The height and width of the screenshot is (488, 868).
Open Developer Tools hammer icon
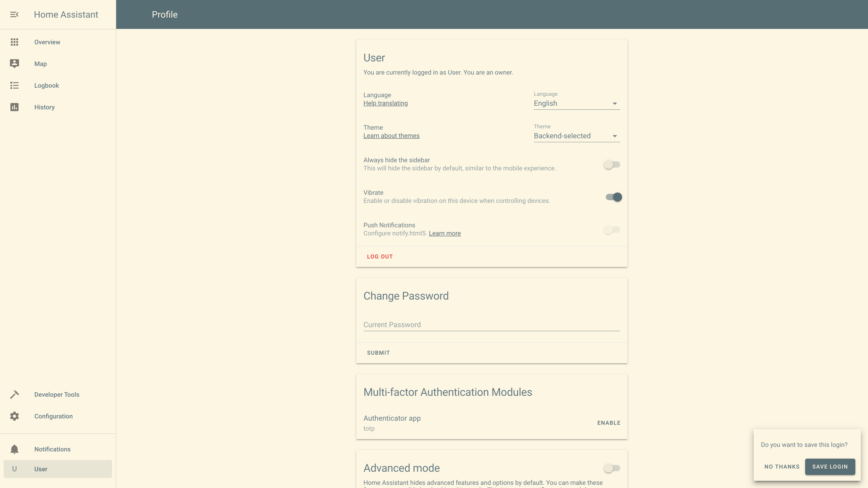(14, 394)
